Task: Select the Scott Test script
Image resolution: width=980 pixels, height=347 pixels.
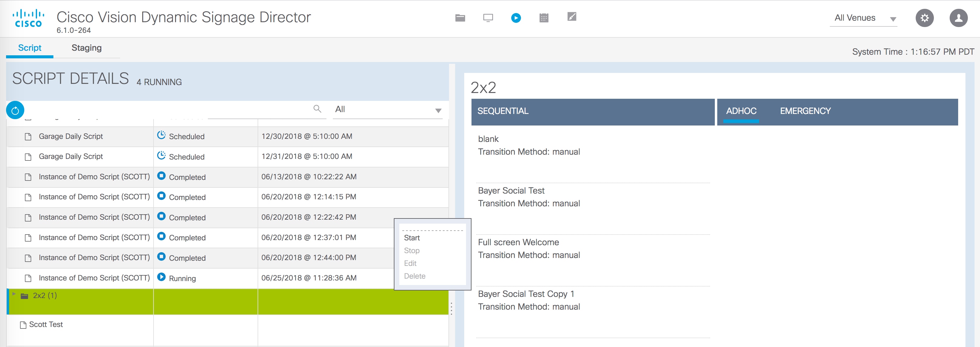Action: [46, 324]
